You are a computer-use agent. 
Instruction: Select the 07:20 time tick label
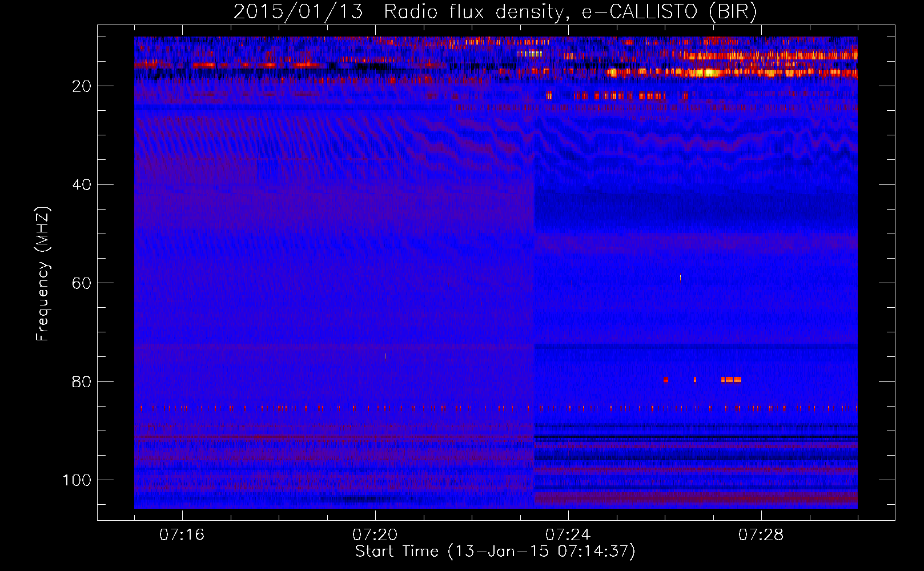(x=375, y=535)
